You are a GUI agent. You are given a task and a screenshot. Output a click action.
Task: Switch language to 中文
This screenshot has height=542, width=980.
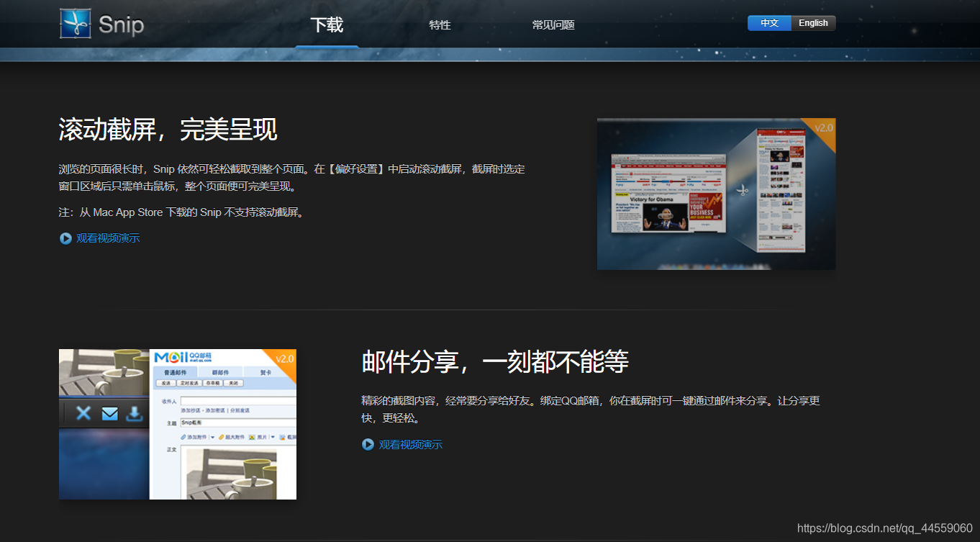(769, 23)
